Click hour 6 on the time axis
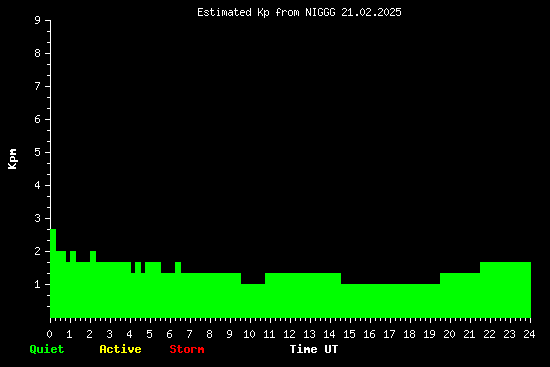550x367 pixels. (x=169, y=334)
